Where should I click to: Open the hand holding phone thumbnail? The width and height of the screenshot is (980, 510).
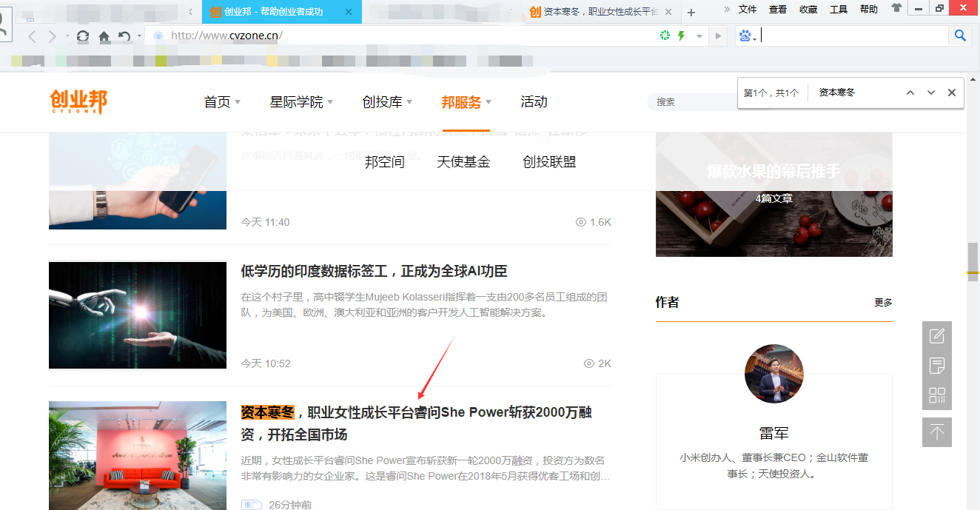pos(138,181)
